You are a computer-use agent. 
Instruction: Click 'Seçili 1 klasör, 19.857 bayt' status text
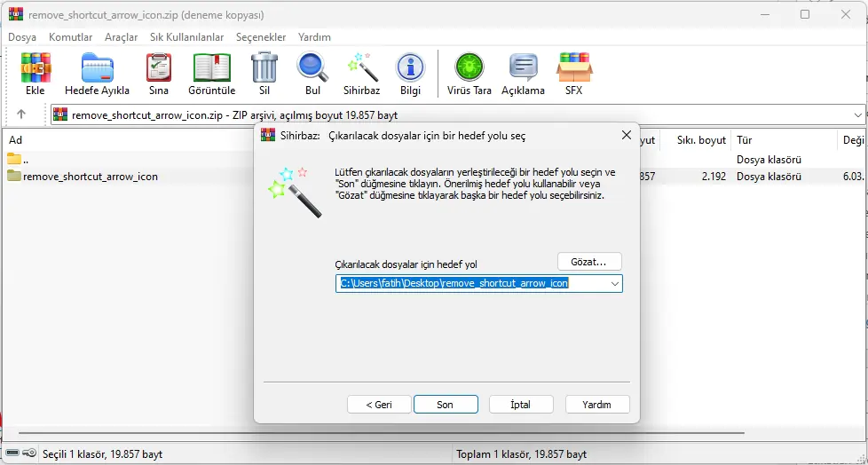pyautogui.click(x=102, y=454)
